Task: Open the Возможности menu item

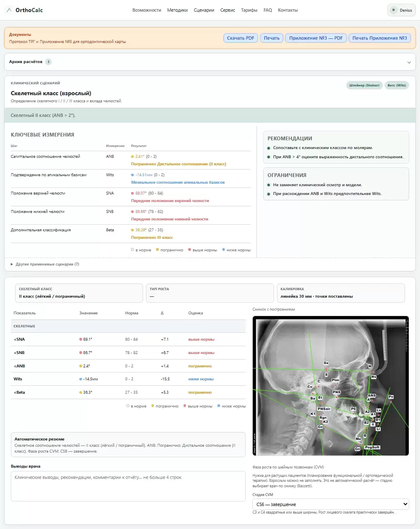Action: (147, 10)
